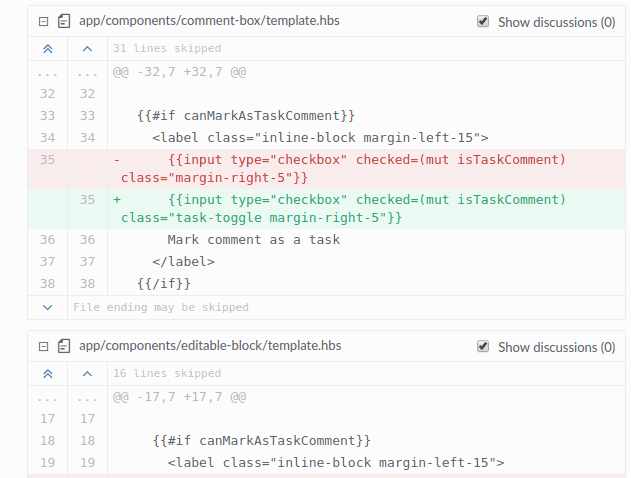Click single up chevron in editable-block diff
This screenshot has height=478, width=631.
(x=87, y=373)
